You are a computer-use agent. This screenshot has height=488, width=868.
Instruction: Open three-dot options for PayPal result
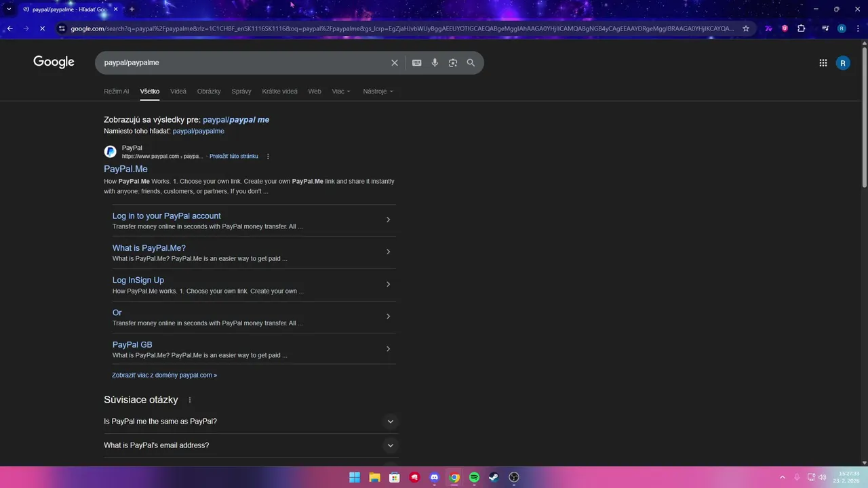click(x=268, y=157)
